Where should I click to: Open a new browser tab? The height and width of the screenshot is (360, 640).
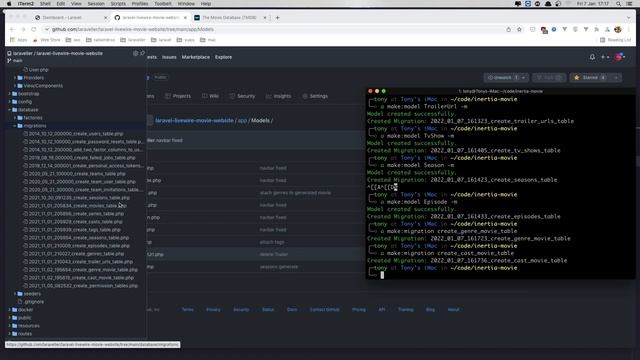point(278,18)
